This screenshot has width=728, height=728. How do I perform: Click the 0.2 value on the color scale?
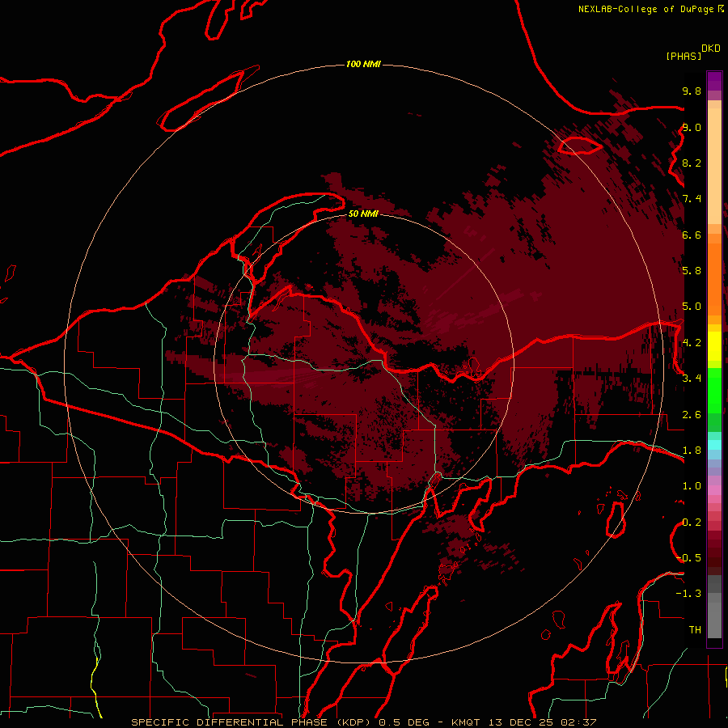pos(692,522)
